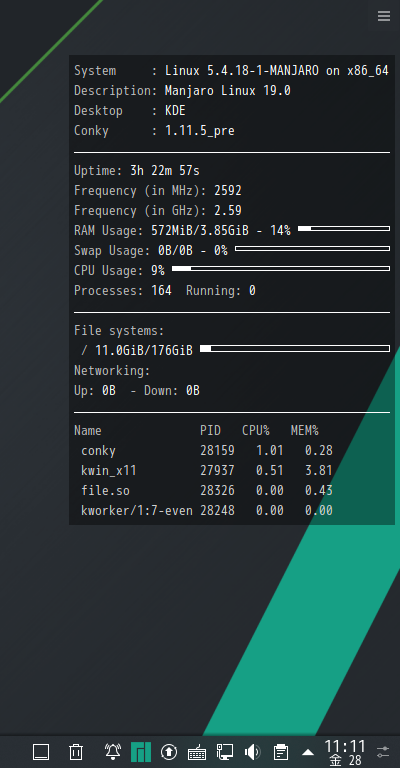400x768 pixels.
Task: Click the root file system usage bar
Action: 295,349
